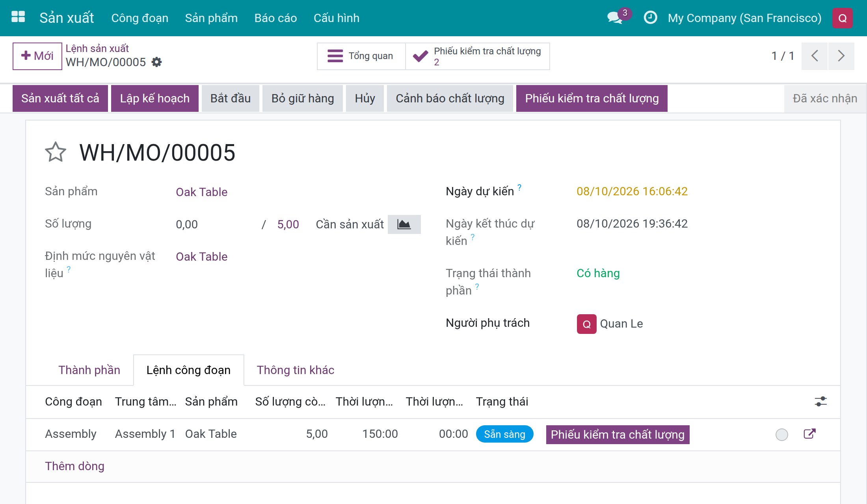Click the gear icon next to WH/MO/00005

[157, 62]
